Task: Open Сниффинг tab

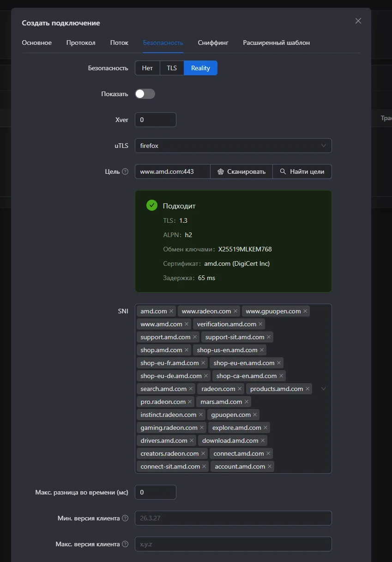Action: tap(213, 43)
